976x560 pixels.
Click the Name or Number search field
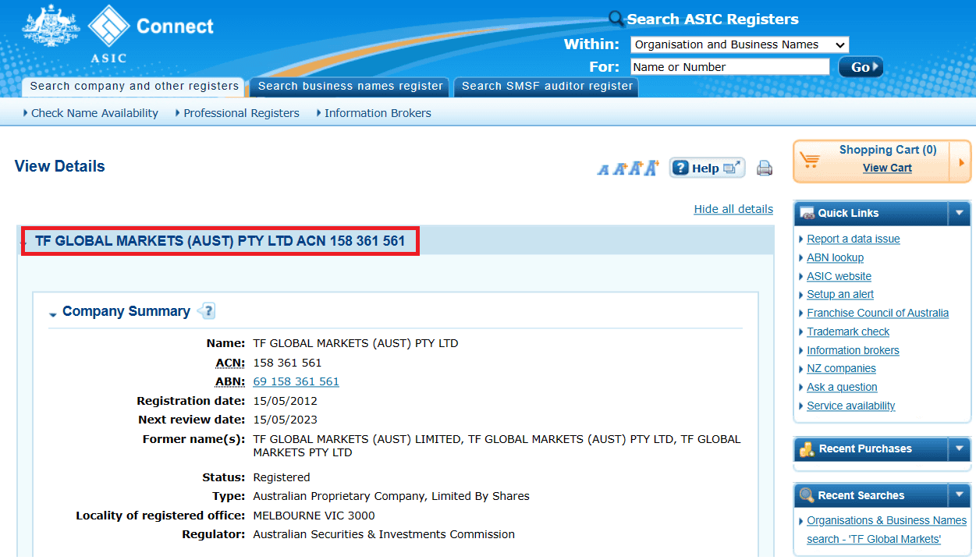tap(730, 67)
